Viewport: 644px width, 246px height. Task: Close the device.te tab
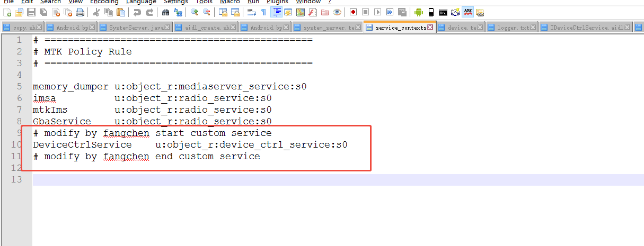480,28
